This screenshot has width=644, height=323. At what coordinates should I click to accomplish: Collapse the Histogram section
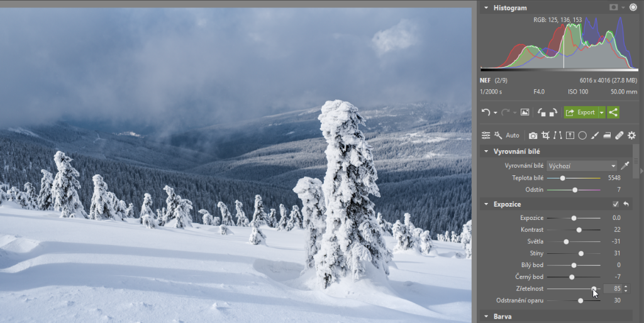tap(486, 8)
